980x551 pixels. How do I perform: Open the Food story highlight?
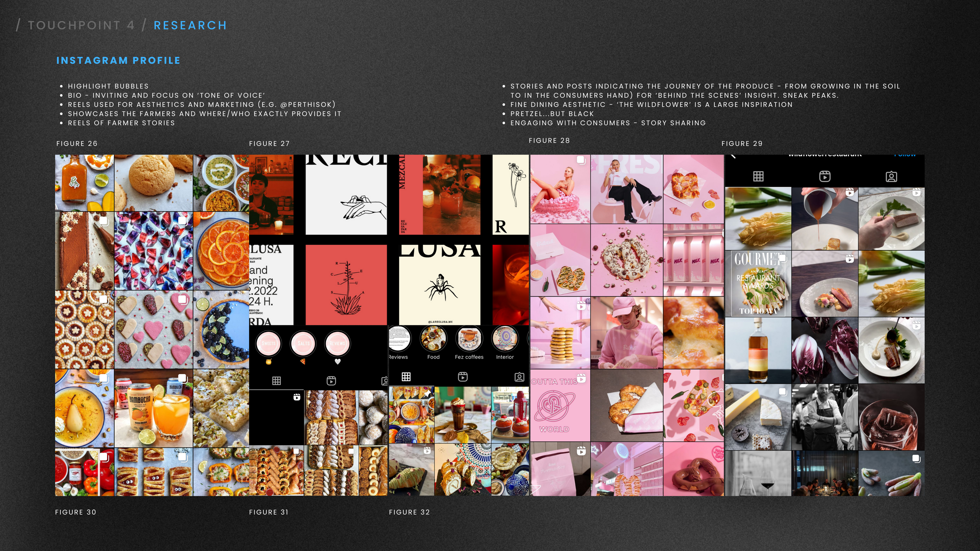pos(433,339)
